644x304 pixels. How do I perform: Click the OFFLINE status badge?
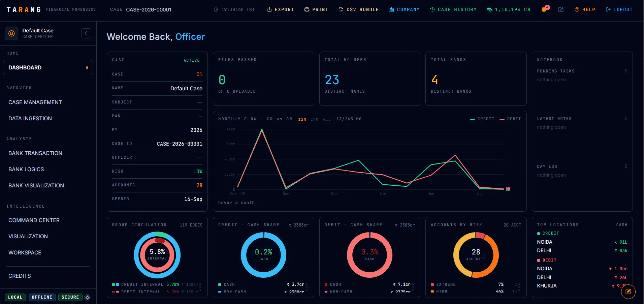tap(42, 297)
